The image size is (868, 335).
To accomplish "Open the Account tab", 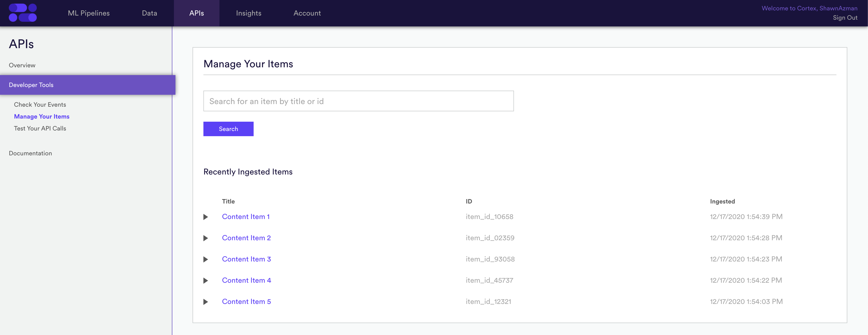I will (x=307, y=13).
